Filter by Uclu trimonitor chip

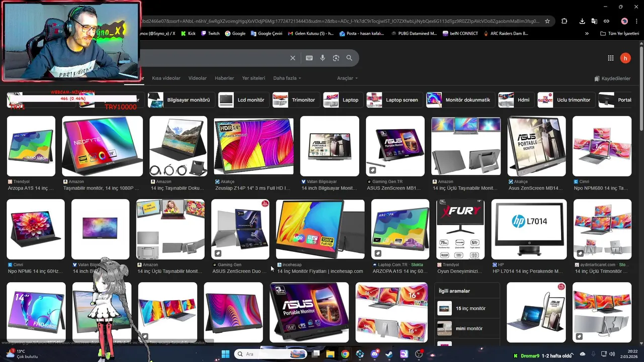point(566,100)
